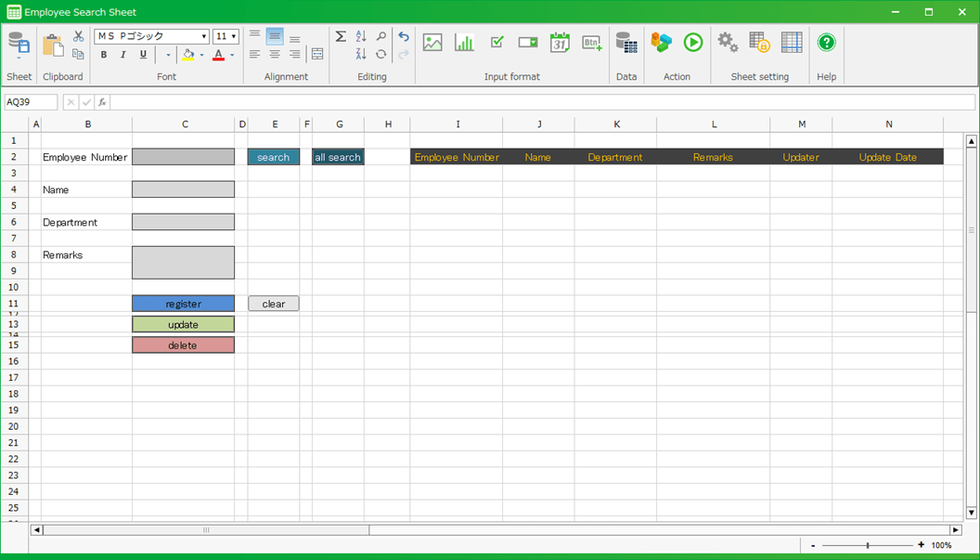Image resolution: width=980 pixels, height=560 pixels.
Task: Click the Employee Number input field
Action: click(x=183, y=157)
